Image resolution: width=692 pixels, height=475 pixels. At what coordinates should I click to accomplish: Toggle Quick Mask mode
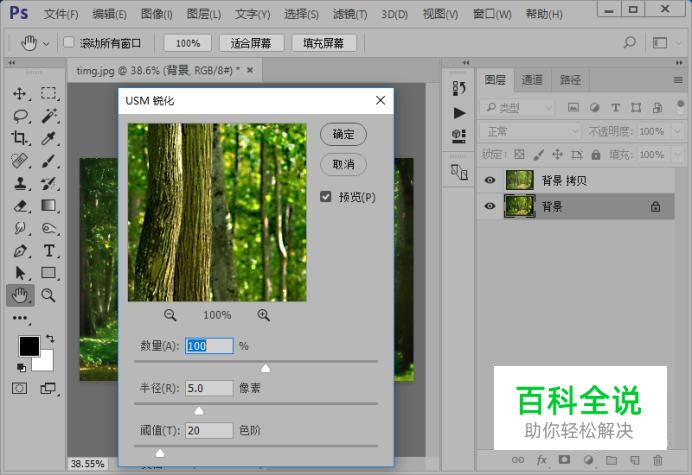point(19,388)
